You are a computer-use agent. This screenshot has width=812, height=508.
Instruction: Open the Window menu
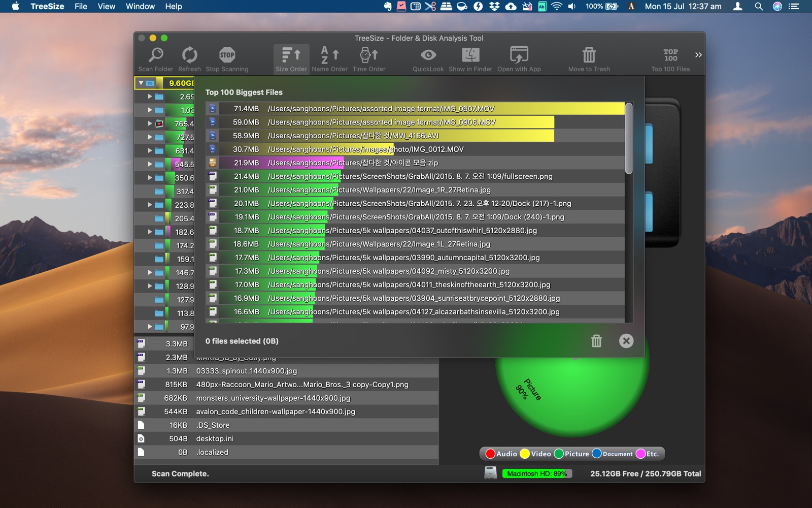pyautogui.click(x=140, y=6)
